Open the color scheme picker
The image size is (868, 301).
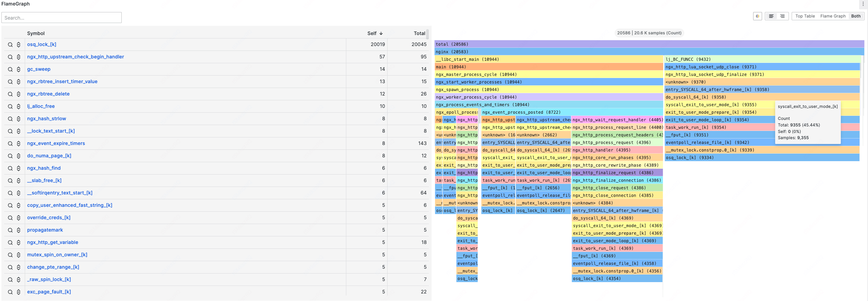click(757, 16)
